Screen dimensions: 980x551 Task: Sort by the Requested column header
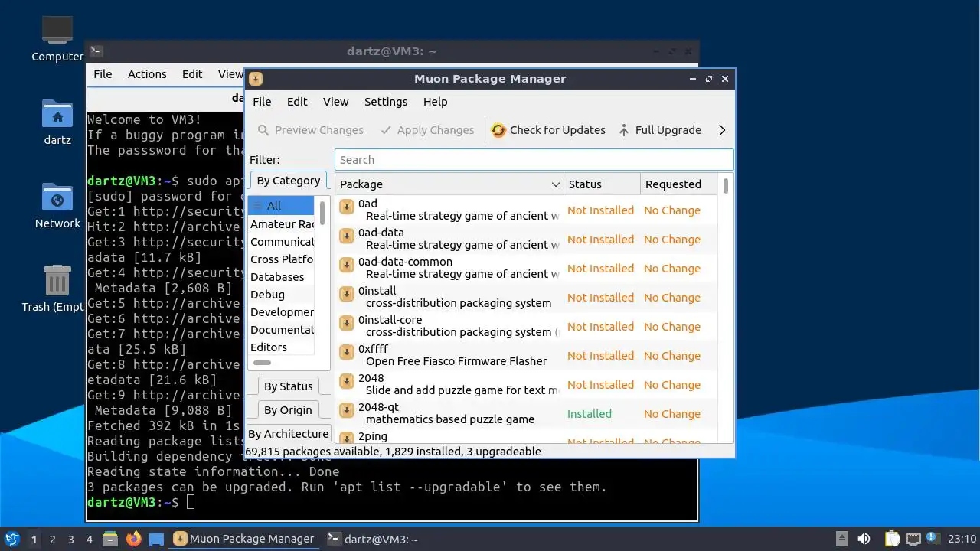pyautogui.click(x=680, y=184)
